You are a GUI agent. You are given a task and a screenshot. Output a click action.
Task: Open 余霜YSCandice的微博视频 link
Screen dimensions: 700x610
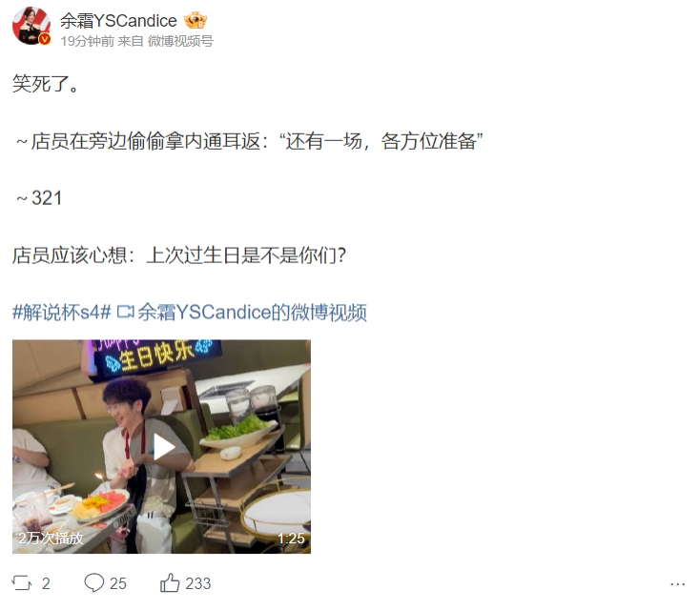click(252, 312)
